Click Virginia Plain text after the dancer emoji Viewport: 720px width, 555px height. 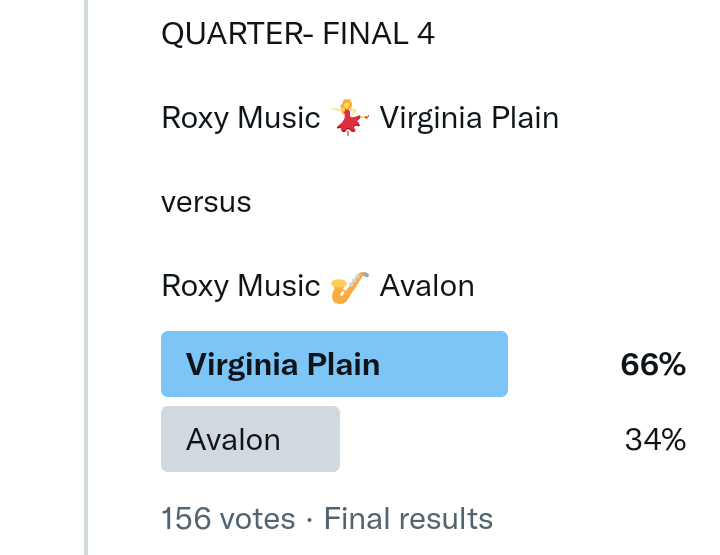coord(469,118)
